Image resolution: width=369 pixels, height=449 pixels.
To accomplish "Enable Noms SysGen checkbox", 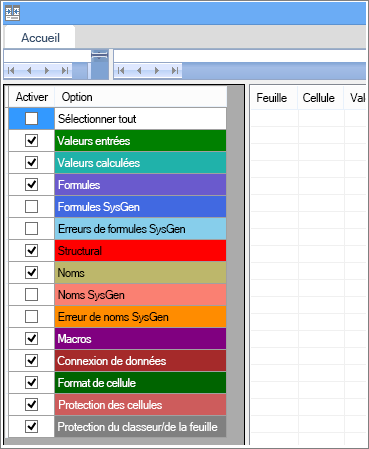I will 31,294.
